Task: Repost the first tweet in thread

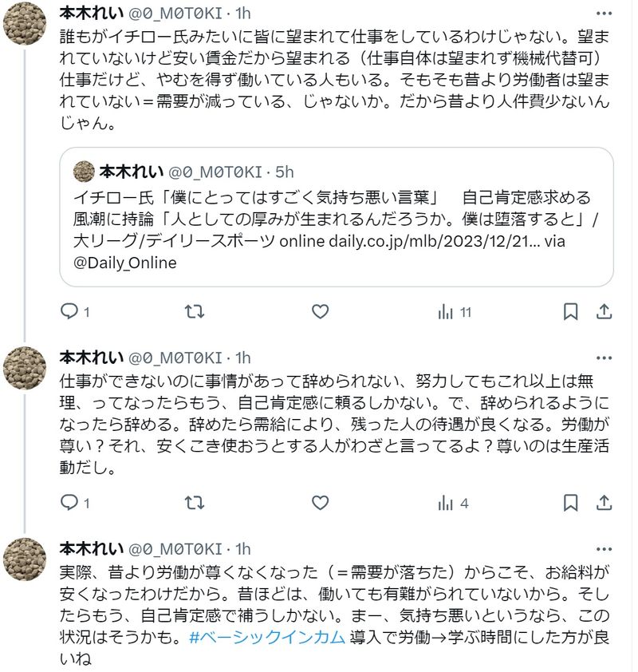Action: point(194,312)
